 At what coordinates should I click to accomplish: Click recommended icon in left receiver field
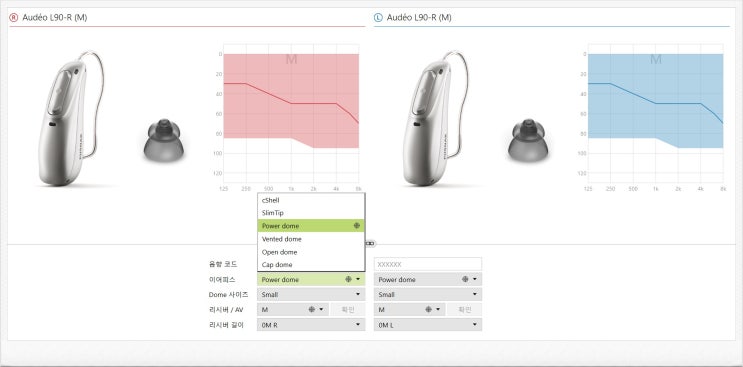pyautogui.click(x=429, y=310)
